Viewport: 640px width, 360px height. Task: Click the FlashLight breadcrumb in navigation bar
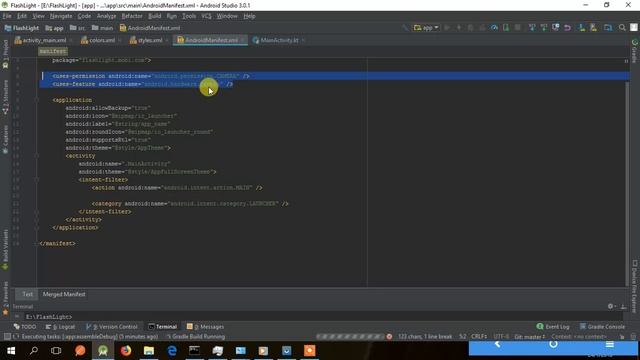[x=22, y=28]
